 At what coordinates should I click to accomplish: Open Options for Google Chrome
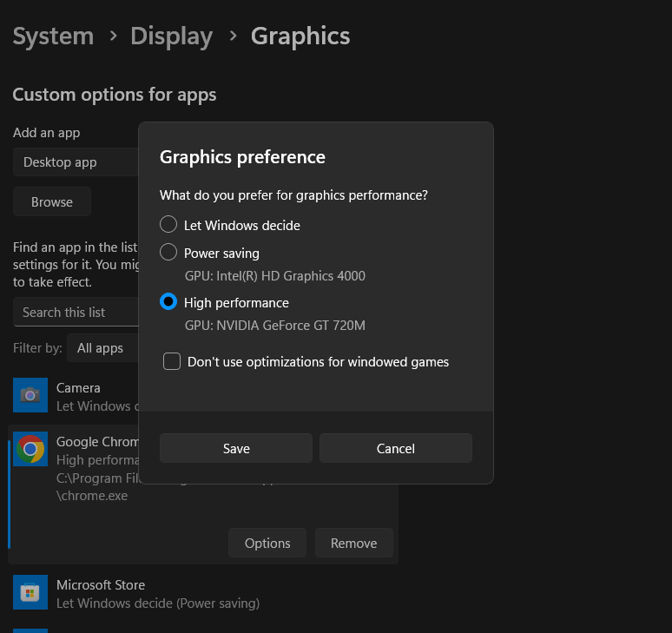(x=267, y=543)
